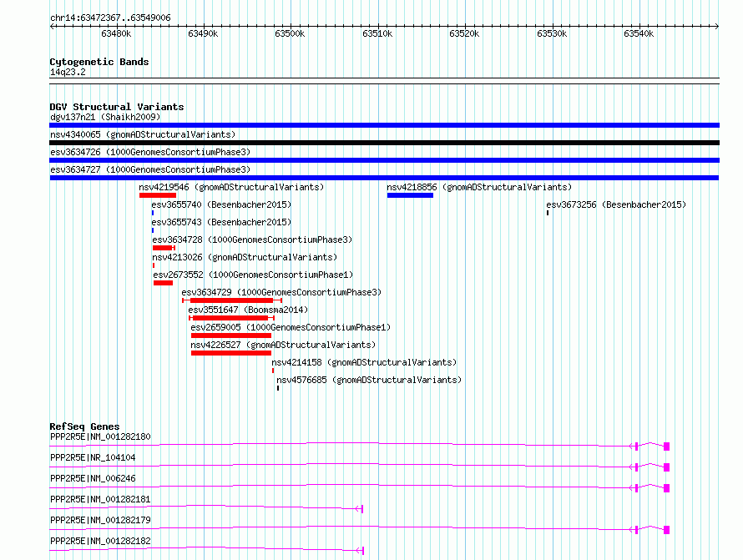The image size is (743, 560).
Task: Click the exon end marker of NM_001282182
Action: [362, 551]
